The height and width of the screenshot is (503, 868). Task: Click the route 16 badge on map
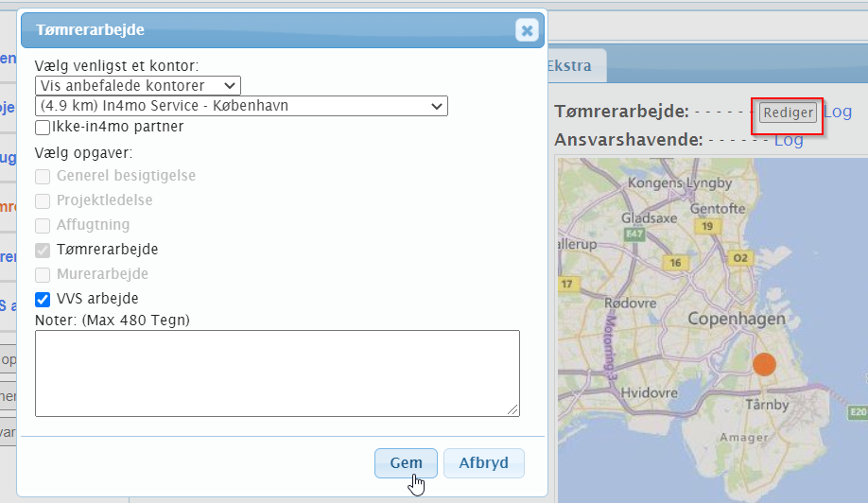pyautogui.click(x=672, y=263)
